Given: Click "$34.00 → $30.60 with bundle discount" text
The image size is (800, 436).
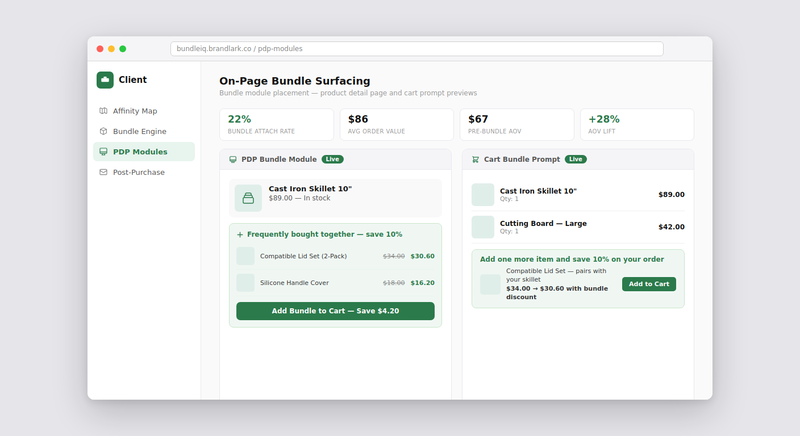Looking at the screenshot, I should (x=557, y=293).
